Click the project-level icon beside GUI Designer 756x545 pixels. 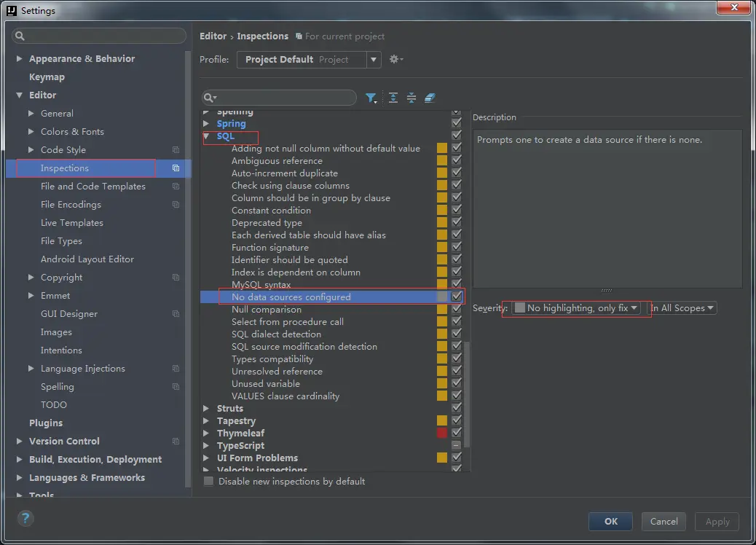pyautogui.click(x=176, y=314)
